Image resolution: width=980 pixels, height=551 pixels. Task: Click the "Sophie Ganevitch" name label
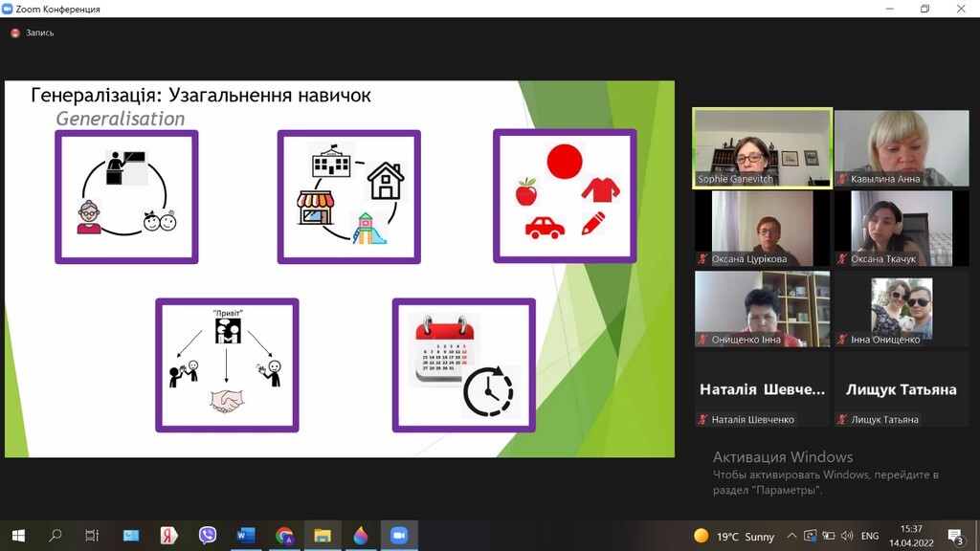pyautogui.click(x=735, y=179)
